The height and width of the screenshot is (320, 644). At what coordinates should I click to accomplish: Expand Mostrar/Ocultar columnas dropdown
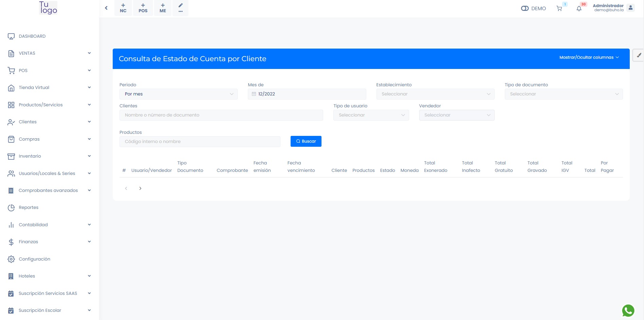coord(589,57)
